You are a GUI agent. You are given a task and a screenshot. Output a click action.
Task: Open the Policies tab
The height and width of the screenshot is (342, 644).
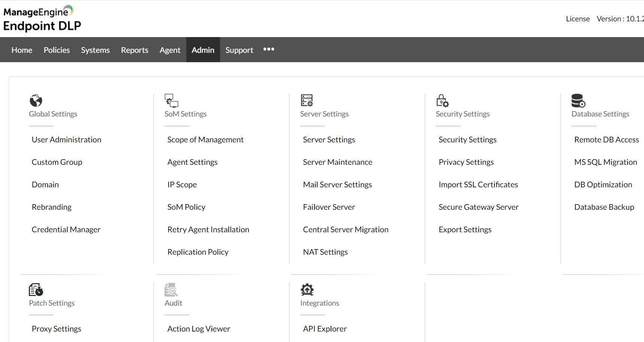(x=57, y=50)
